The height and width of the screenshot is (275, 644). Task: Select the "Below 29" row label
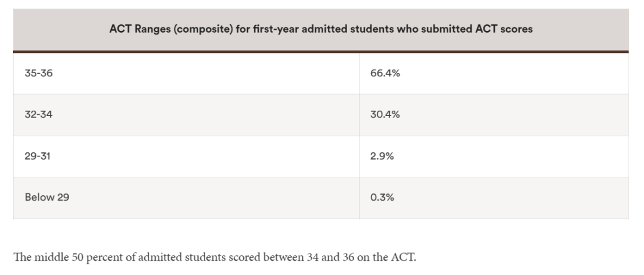pyautogui.click(x=47, y=198)
